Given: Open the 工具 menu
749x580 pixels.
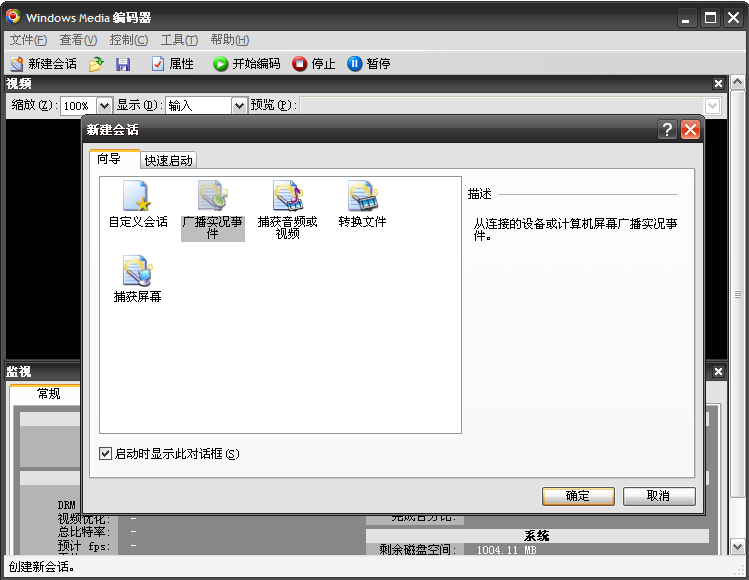Looking at the screenshot, I should tap(179, 40).
